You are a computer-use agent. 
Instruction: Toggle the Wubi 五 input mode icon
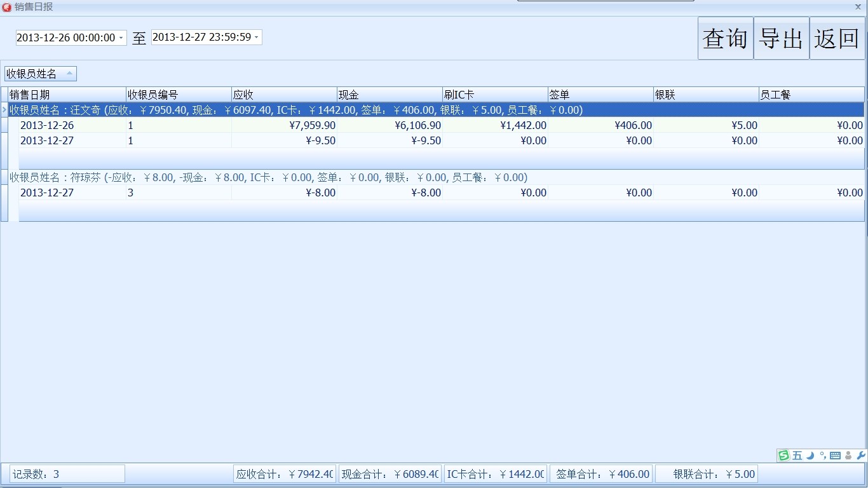point(797,456)
